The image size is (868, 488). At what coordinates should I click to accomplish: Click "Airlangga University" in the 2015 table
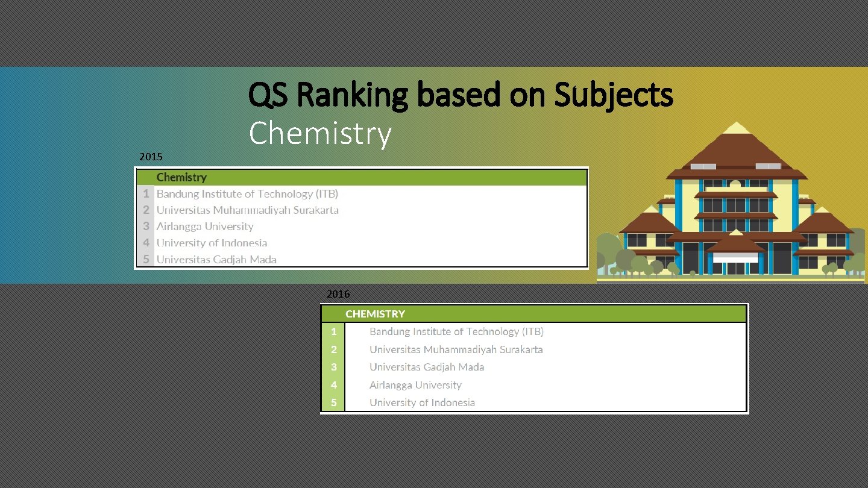coord(205,227)
